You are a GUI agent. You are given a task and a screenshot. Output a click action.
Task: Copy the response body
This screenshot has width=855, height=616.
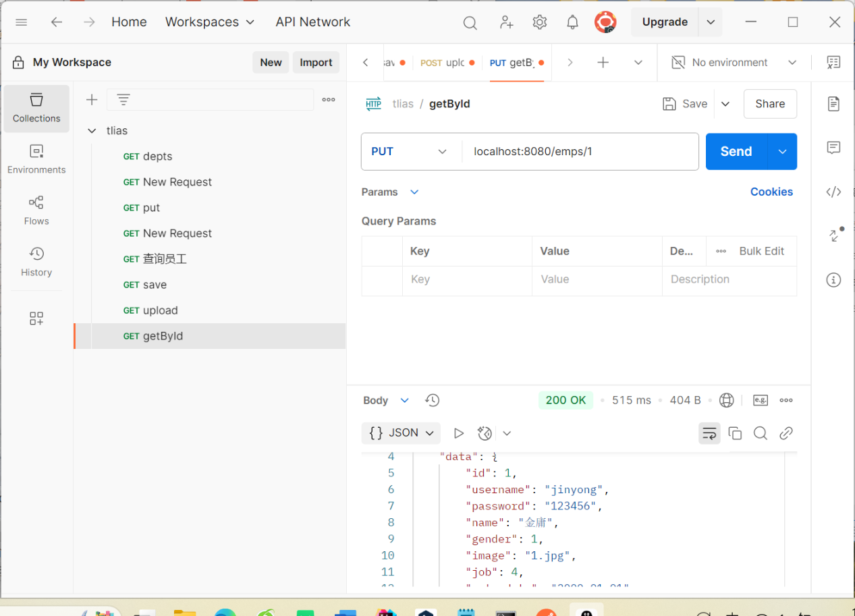(x=736, y=433)
